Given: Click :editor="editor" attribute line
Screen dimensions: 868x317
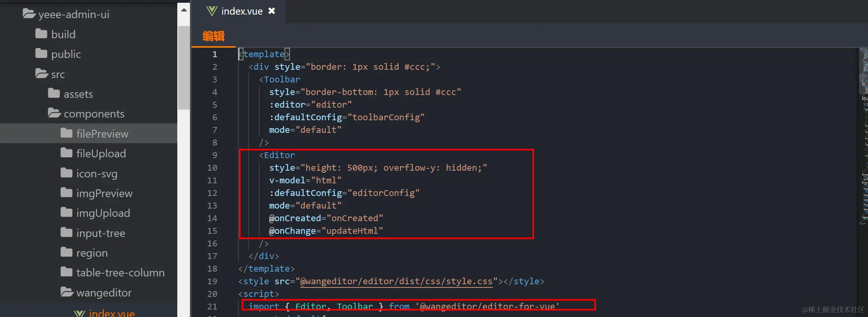Looking at the screenshot, I should point(310,104).
